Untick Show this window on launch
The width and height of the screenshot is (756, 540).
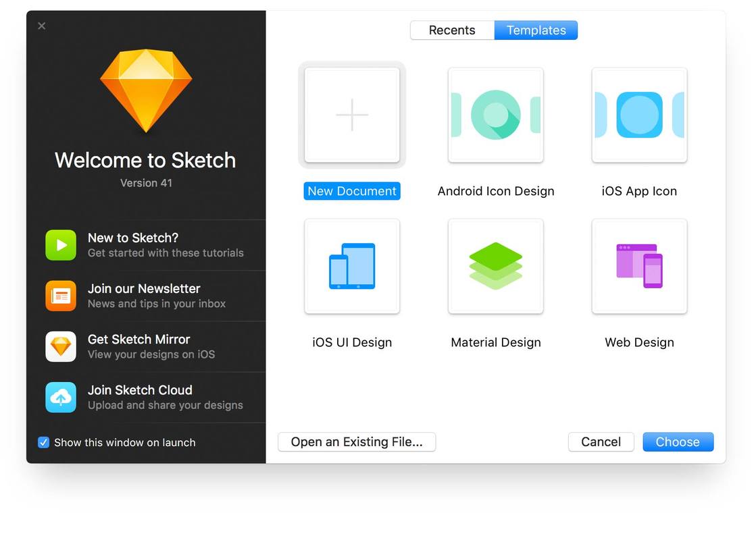tap(43, 442)
